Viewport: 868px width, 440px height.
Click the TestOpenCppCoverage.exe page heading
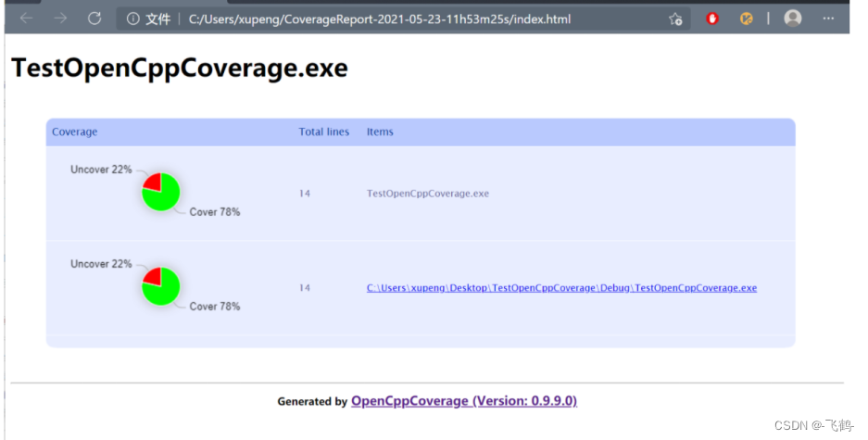coord(180,68)
